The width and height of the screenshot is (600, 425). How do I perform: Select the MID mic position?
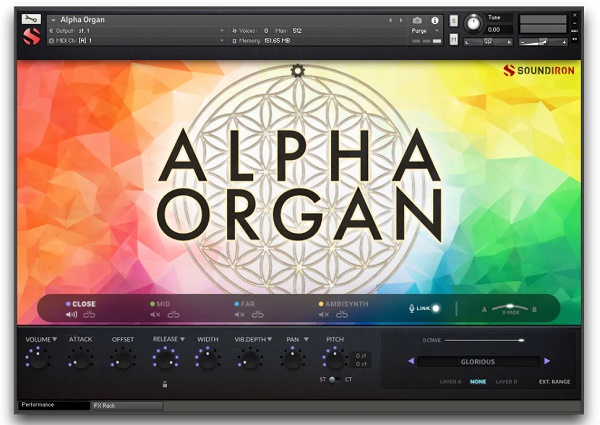pyautogui.click(x=163, y=304)
